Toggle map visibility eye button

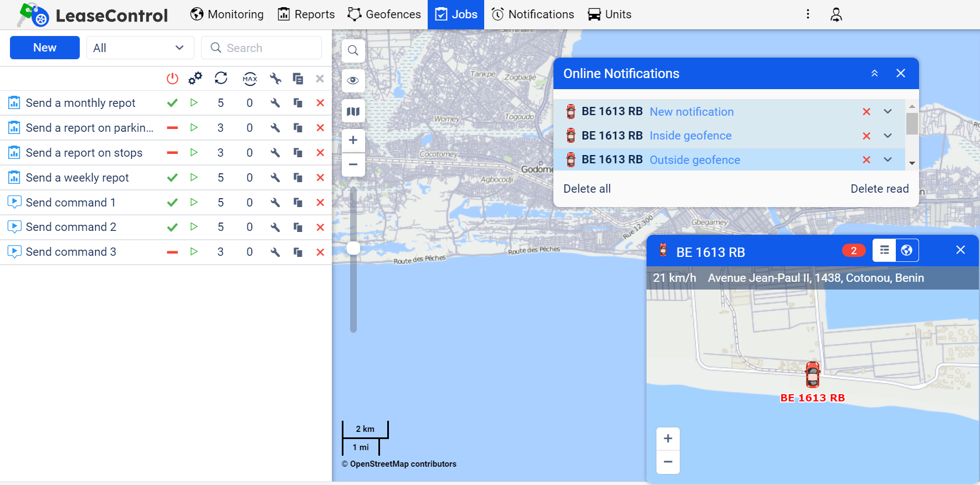tap(353, 81)
